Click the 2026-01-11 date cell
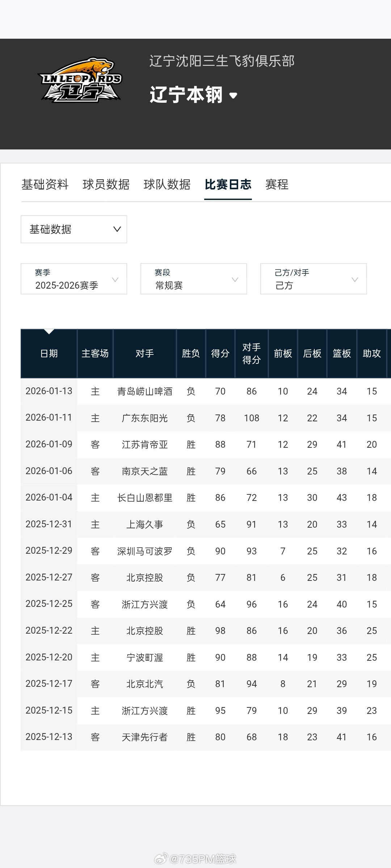 click(49, 417)
